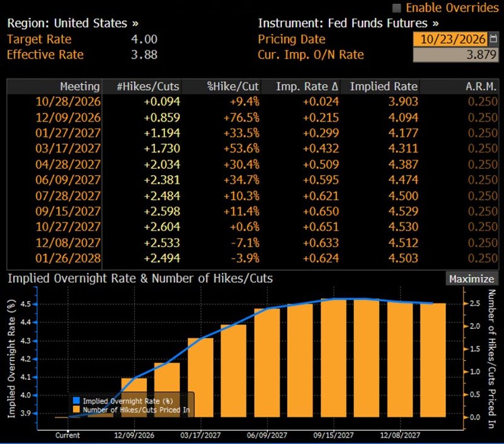
Task: Select the 01/26/2028 meeting date
Action: (x=68, y=258)
